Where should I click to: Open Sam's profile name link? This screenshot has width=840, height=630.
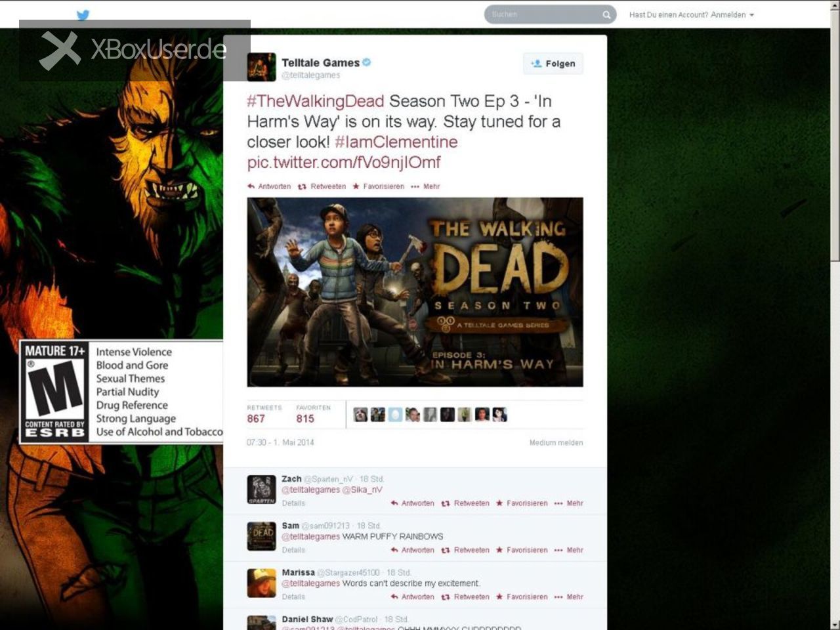290,526
